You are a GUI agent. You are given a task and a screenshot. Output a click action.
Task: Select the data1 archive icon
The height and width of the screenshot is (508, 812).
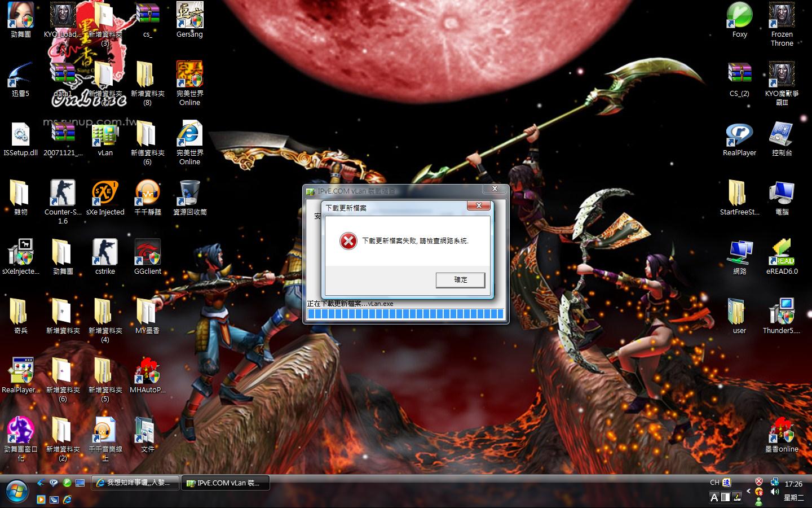[63, 80]
